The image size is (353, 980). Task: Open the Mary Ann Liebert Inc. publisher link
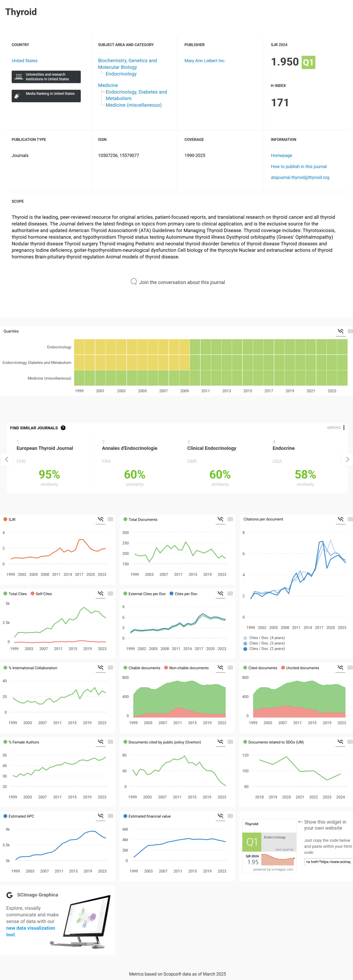(205, 60)
